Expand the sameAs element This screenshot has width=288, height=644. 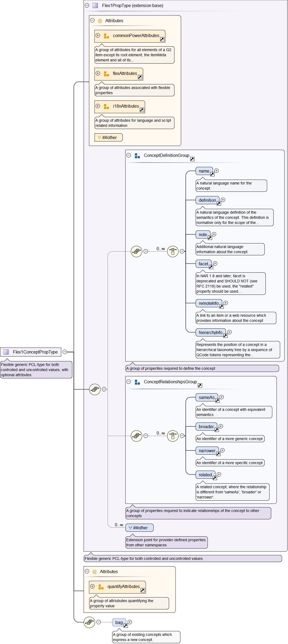[222, 397]
